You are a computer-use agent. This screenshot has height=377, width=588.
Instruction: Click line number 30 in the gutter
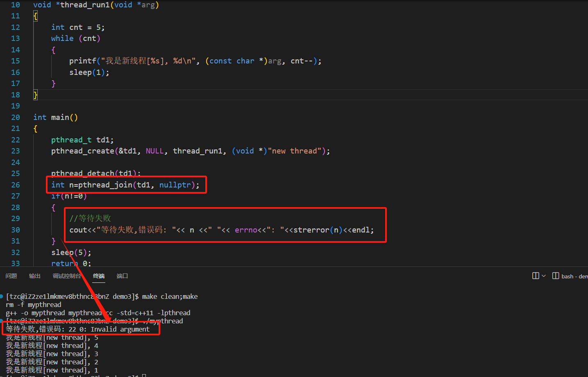pyautogui.click(x=16, y=230)
